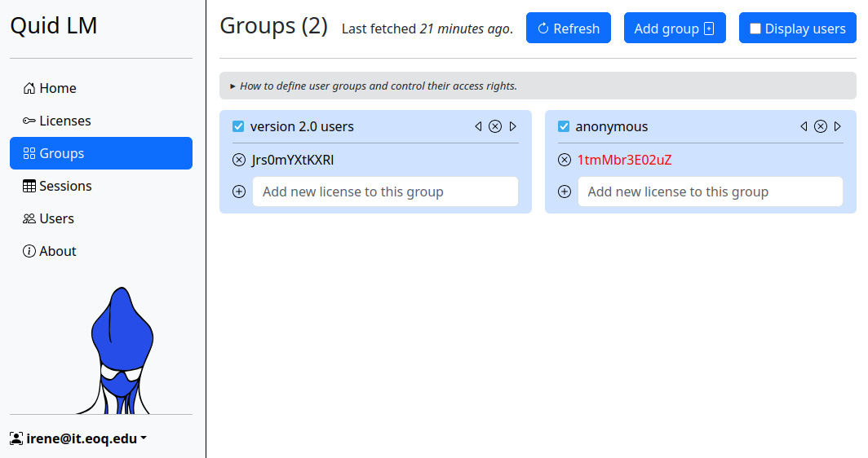The width and height of the screenshot is (868, 458).
Task: Remove license Jrs0mYXtKXRI from group
Action: tap(239, 160)
